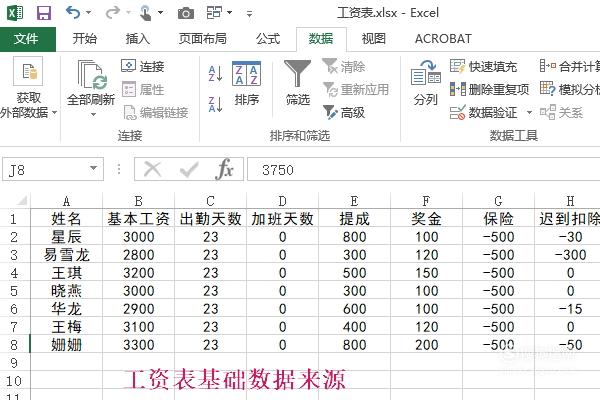Sort ascending with A to Z icon
Screen dimensions: 600x400
[215, 73]
